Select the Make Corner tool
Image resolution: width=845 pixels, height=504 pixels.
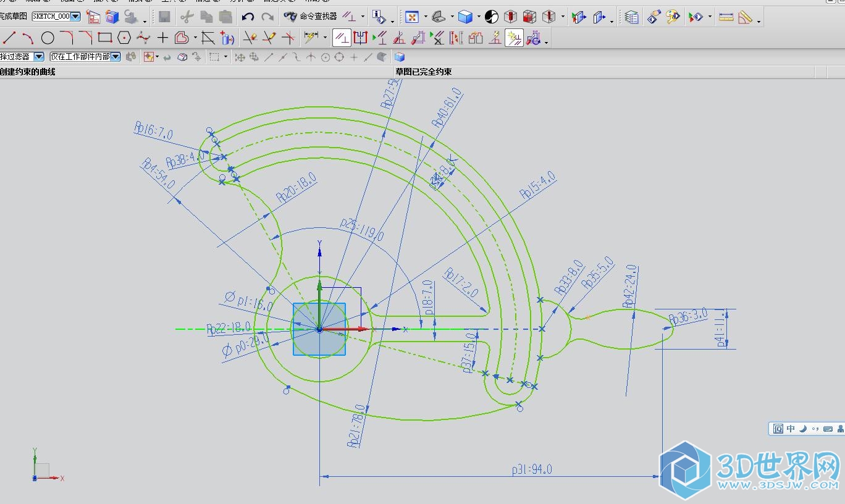288,38
